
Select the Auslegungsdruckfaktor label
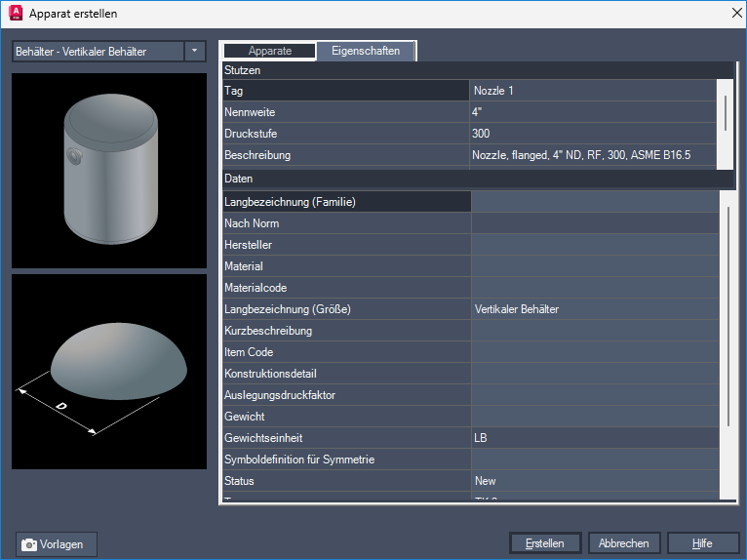pos(347,394)
